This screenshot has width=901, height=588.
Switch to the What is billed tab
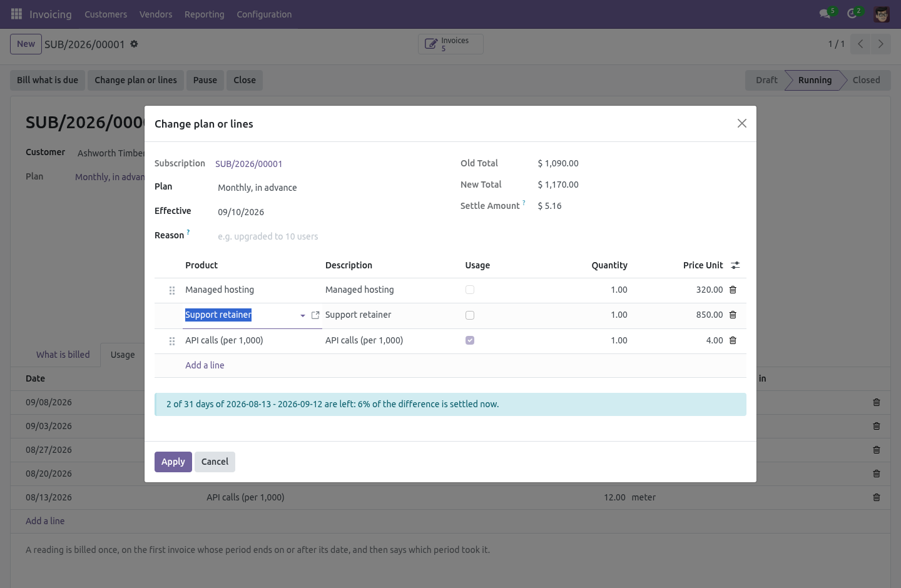click(63, 355)
